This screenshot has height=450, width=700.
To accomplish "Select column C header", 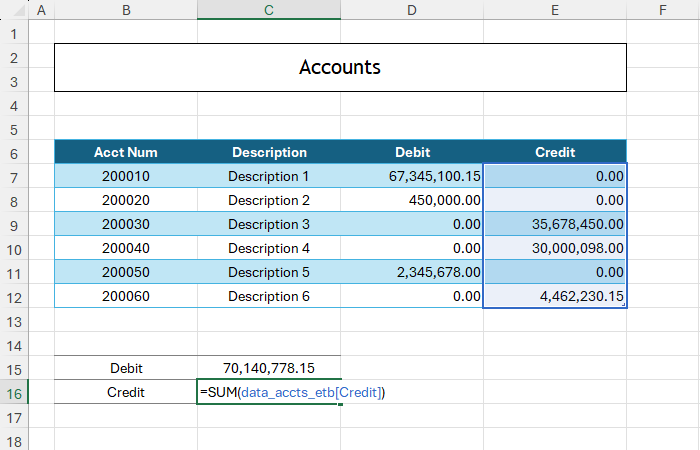I will [x=269, y=10].
